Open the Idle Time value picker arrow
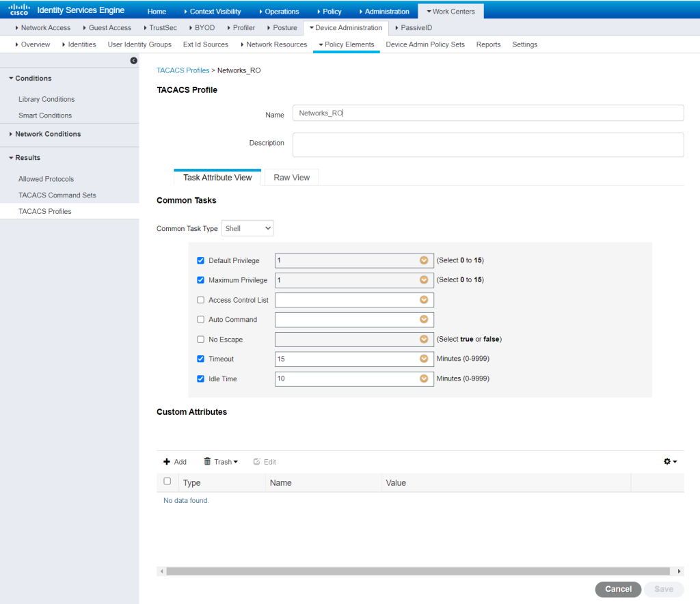 tap(424, 379)
